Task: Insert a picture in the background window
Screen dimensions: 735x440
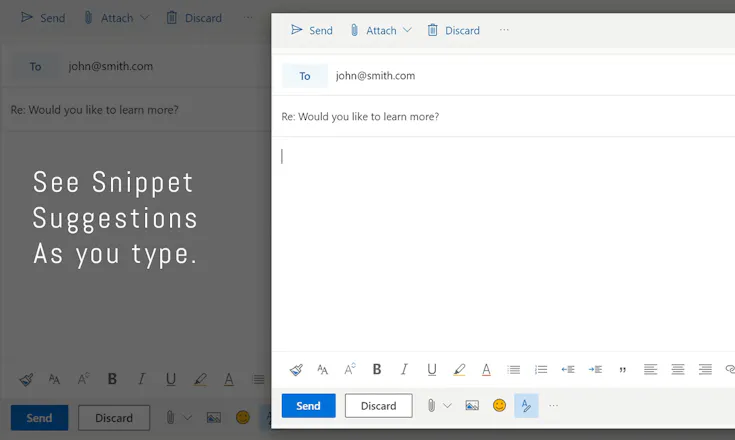Action: [214, 418]
